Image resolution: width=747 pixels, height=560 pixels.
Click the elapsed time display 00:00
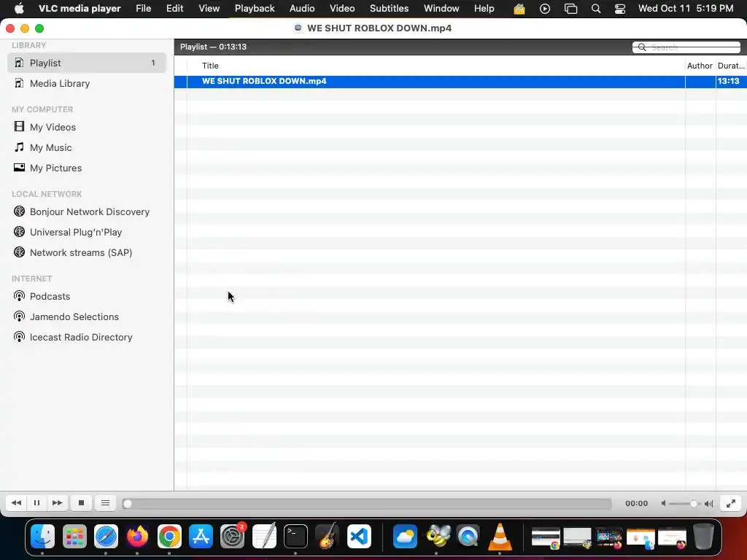pyautogui.click(x=636, y=503)
